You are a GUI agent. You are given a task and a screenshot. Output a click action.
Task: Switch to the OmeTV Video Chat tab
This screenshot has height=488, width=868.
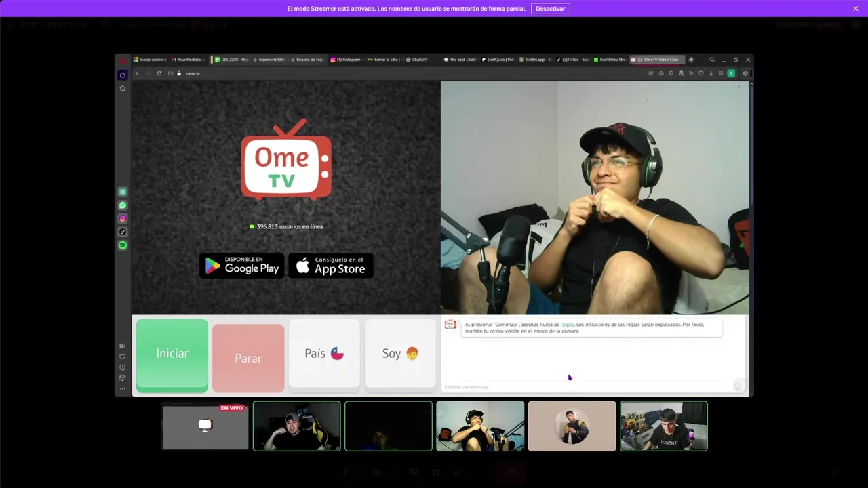658,60
